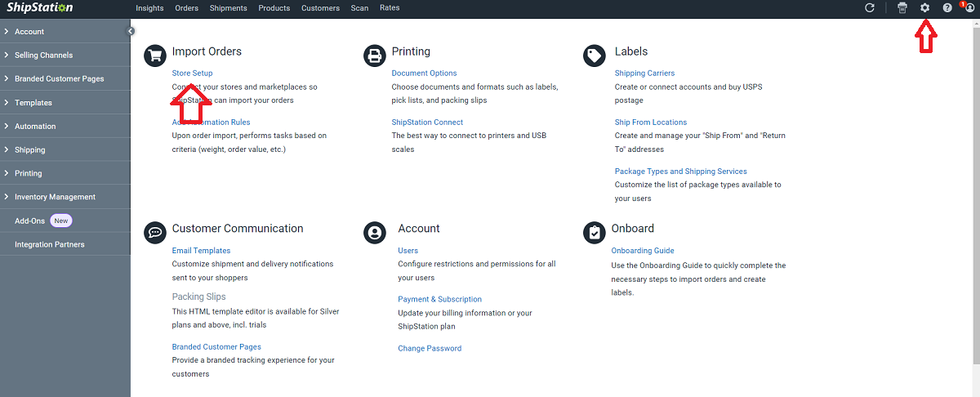Screen dimensions: 980x397
Task: Expand Account in the sidebar
Action: point(65,32)
